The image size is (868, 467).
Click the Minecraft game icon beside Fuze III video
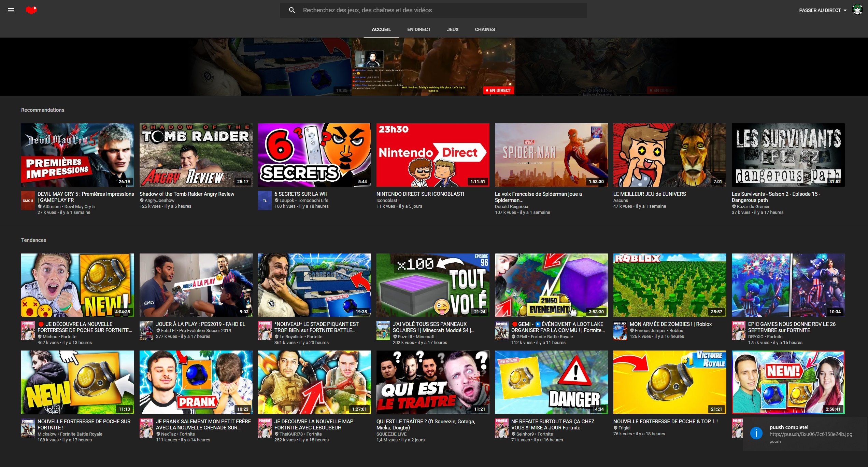pyautogui.click(x=383, y=331)
